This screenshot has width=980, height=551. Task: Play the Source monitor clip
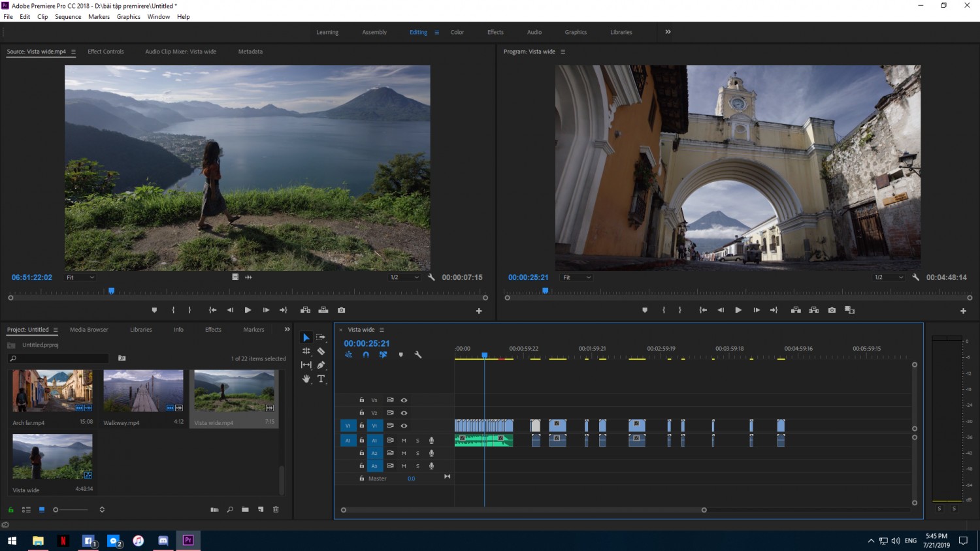click(x=248, y=310)
